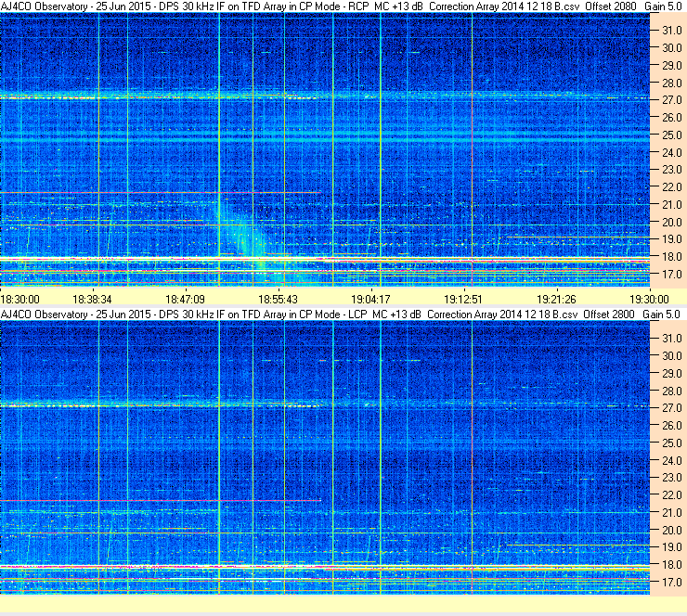Image resolution: width=687 pixels, height=616 pixels.
Task: Click the 27.0 frequency label on RCP chart
Action: [671, 100]
